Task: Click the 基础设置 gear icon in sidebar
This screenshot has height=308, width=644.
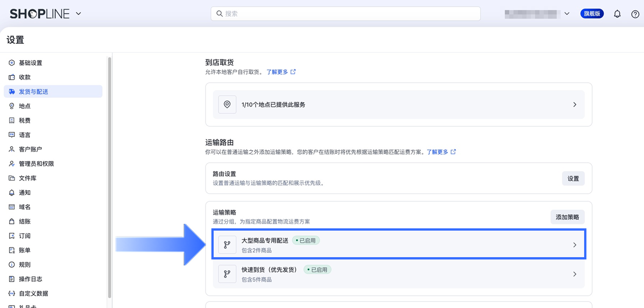Action: coord(12,63)
